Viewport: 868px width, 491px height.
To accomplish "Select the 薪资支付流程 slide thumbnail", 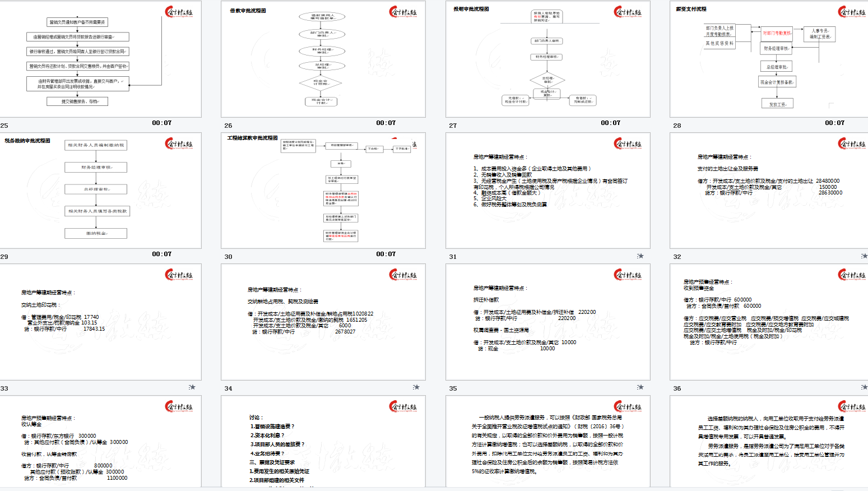I will (769, 59).
